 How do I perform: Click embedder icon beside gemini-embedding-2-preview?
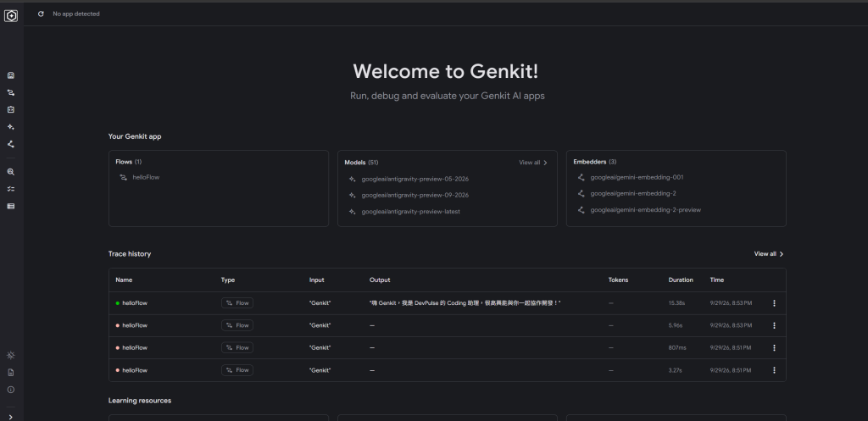click(x=581, y=210)
